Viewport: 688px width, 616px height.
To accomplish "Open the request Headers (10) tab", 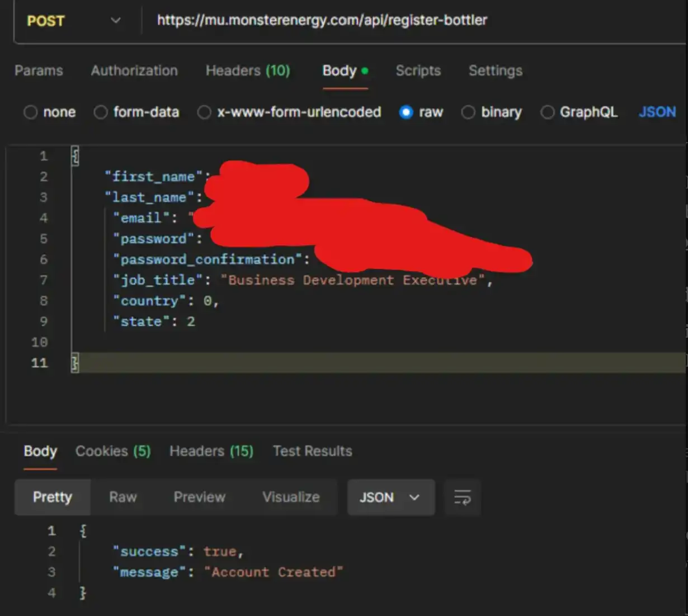I will pyautogui.click(x=248, y=71).
